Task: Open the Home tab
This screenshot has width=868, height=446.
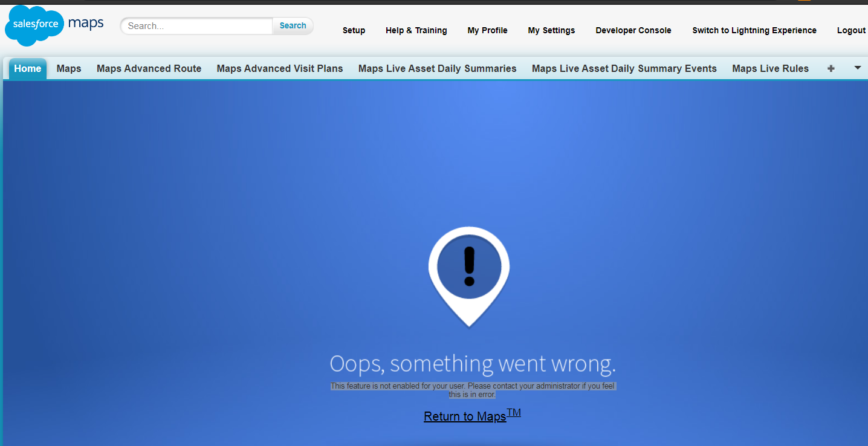Action: click(28, 69)
